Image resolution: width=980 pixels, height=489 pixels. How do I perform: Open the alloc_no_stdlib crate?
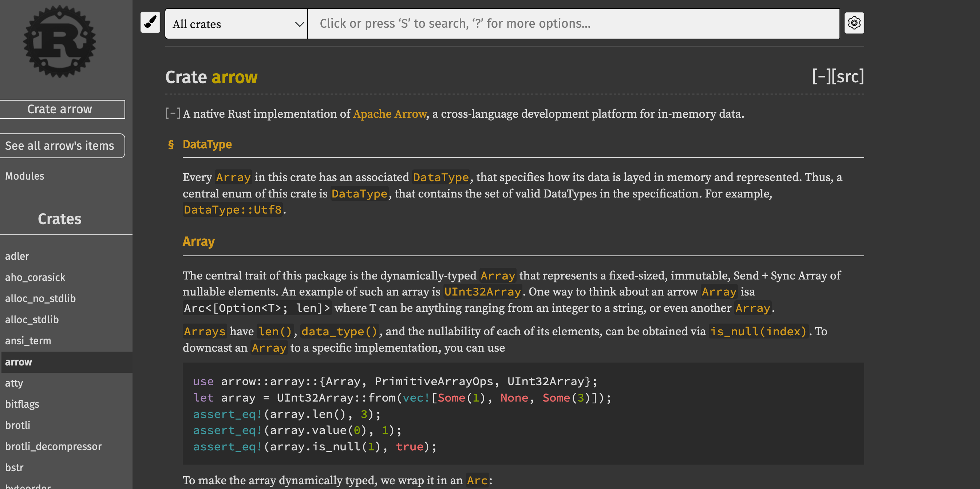point(66,298)
